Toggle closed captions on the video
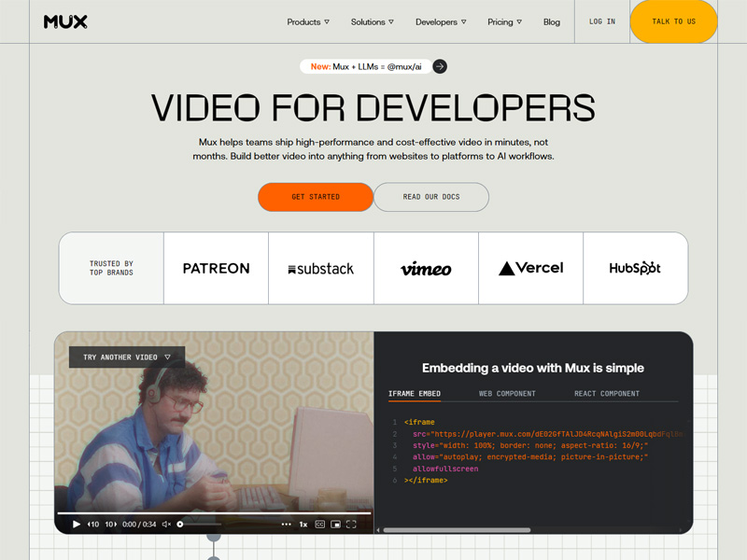747x560 pixels. point(319,525)
